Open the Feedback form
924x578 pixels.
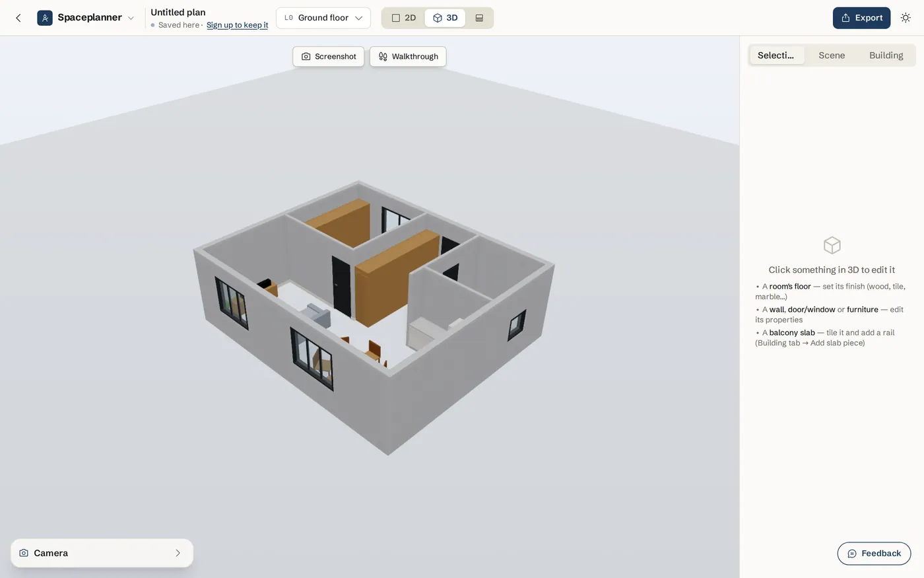(874, 554)
